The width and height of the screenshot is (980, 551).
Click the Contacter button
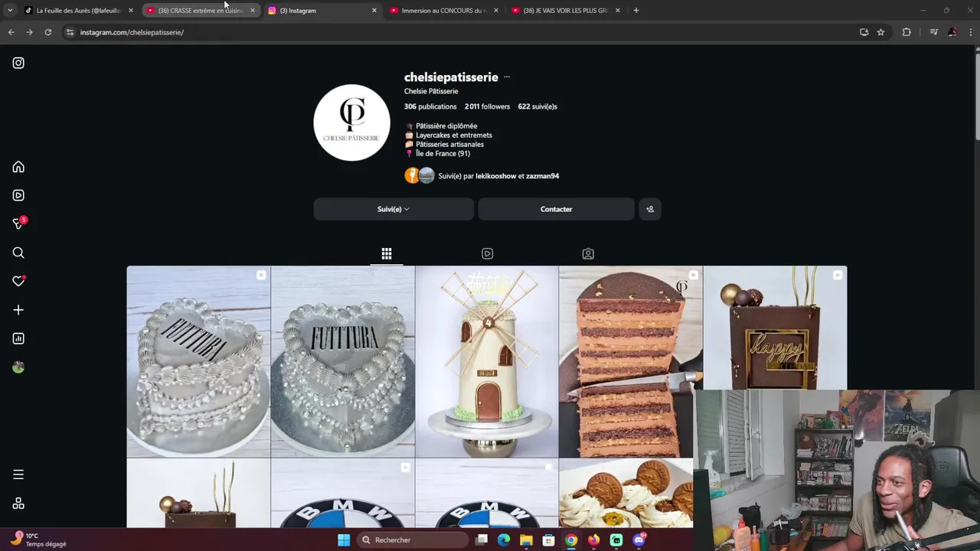tap(556, 209)
